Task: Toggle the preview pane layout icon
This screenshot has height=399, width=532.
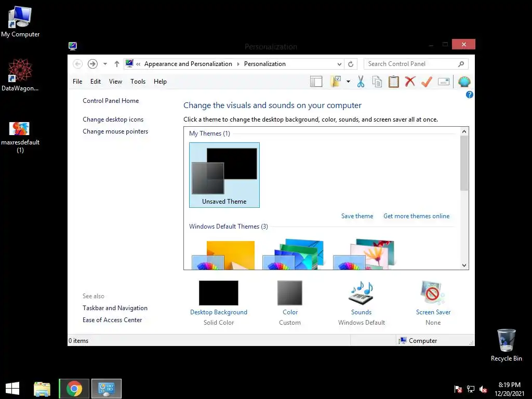Action: point(316,82)
